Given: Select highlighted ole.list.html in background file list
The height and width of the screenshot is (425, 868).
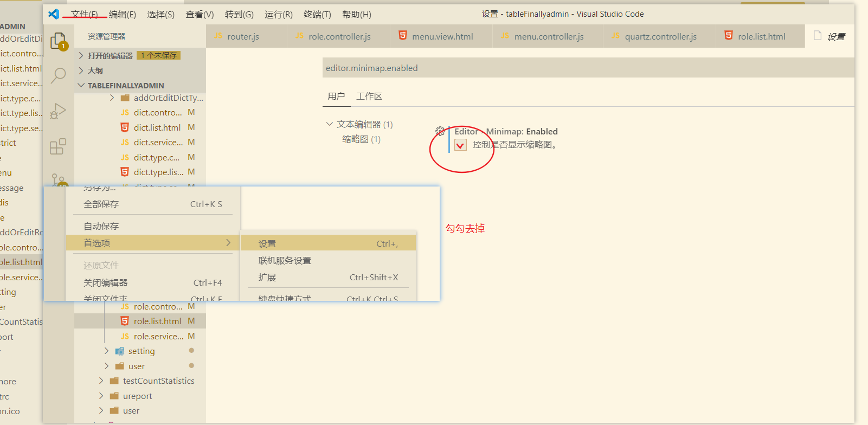Looking at the screenshot, I should pyautogui.click(x=21, y=262).
